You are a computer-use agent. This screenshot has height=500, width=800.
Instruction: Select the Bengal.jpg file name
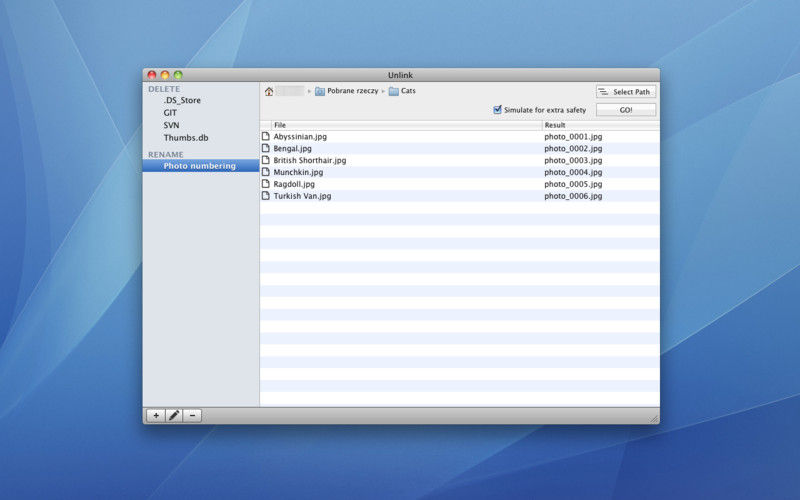[292, 148]
